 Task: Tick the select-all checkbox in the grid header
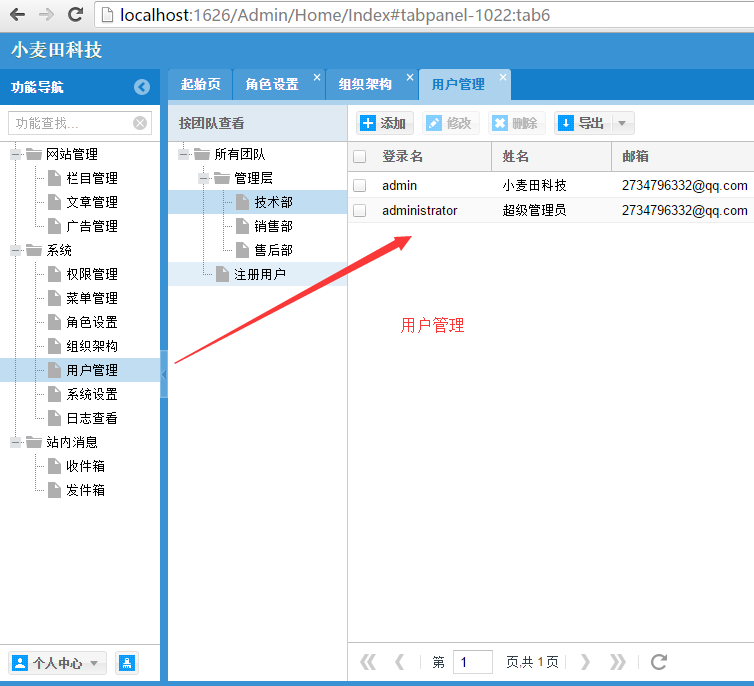coord(360,157)
